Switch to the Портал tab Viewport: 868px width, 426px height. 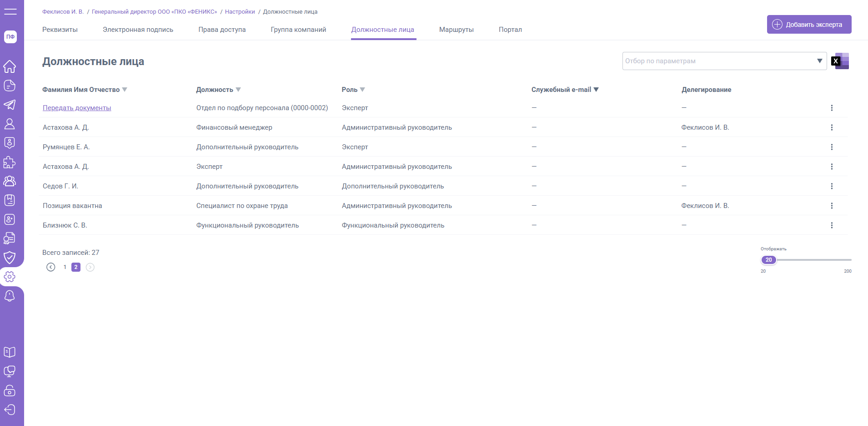pos(510,30)
